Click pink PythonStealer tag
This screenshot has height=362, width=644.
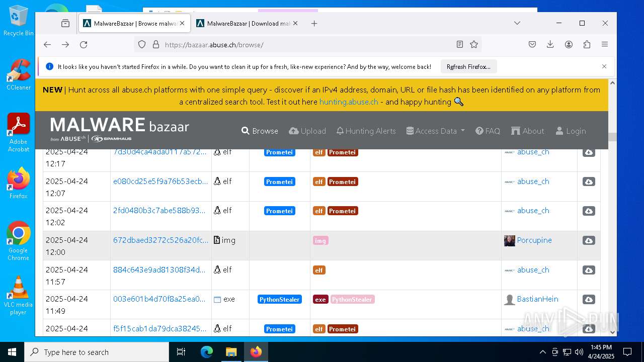(x=352, y=299)
